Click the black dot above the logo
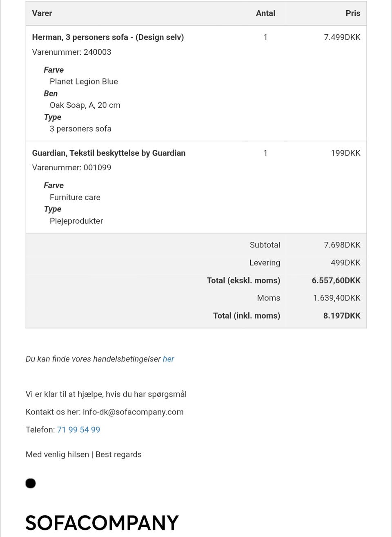 [x=31, y=484]
